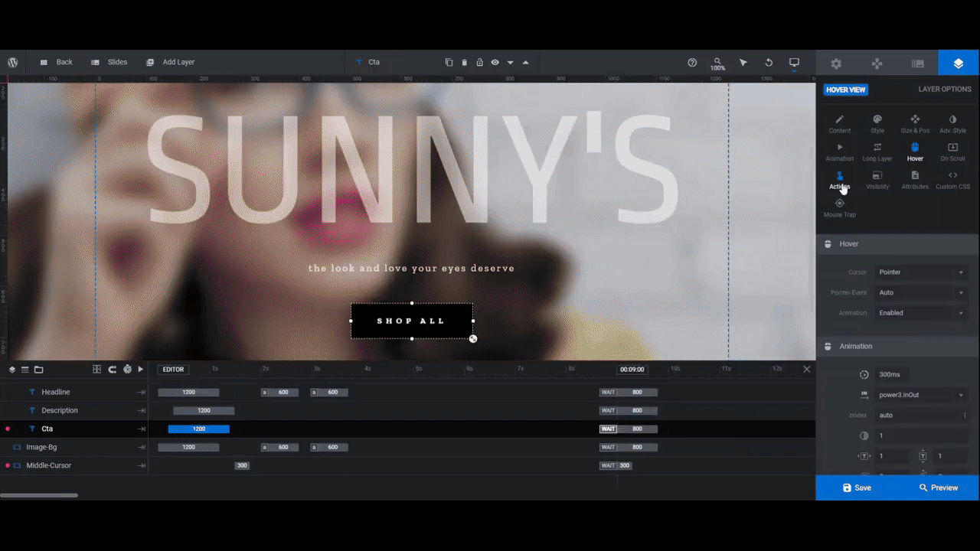Move the layer down using the down arrow
980x551 pixels.
coord(510,63)
